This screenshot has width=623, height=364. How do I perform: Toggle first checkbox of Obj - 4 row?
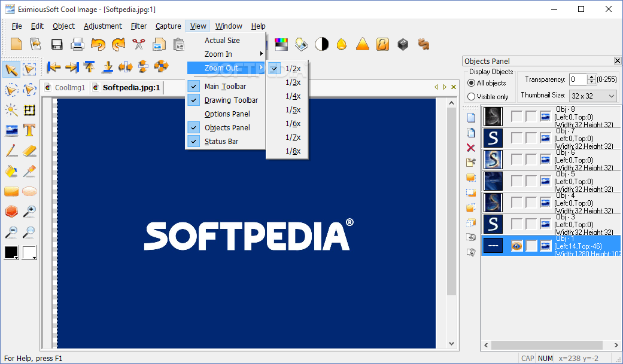pos(516,203)
